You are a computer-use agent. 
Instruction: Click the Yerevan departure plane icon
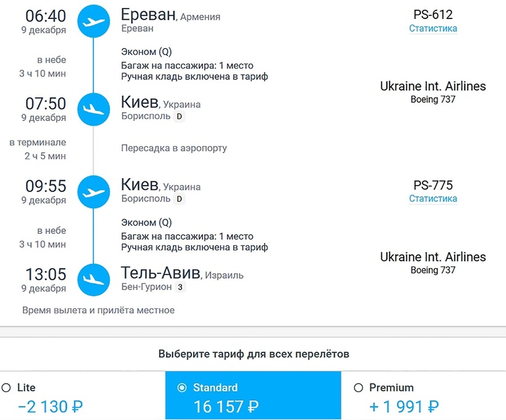click(93, 22)
